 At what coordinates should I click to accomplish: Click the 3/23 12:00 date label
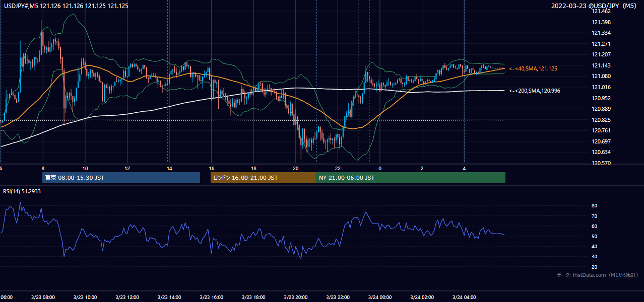point(127,297)
